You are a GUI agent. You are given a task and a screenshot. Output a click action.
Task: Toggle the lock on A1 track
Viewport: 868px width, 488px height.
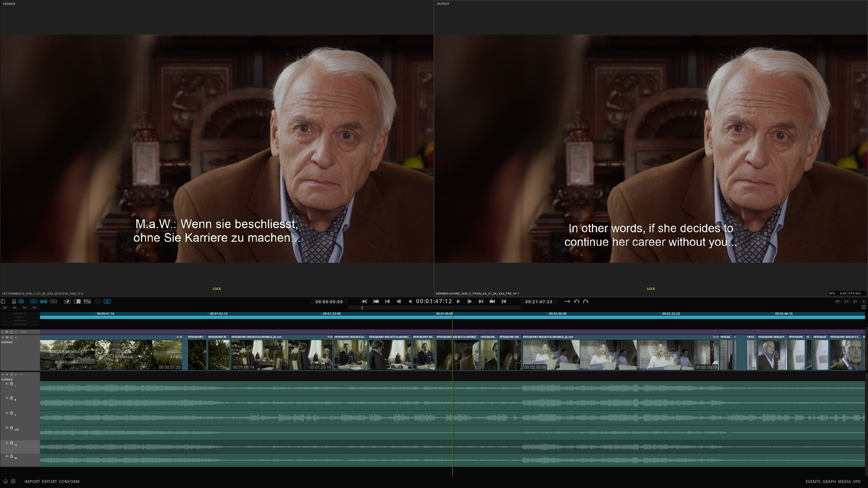pos(12,375)
